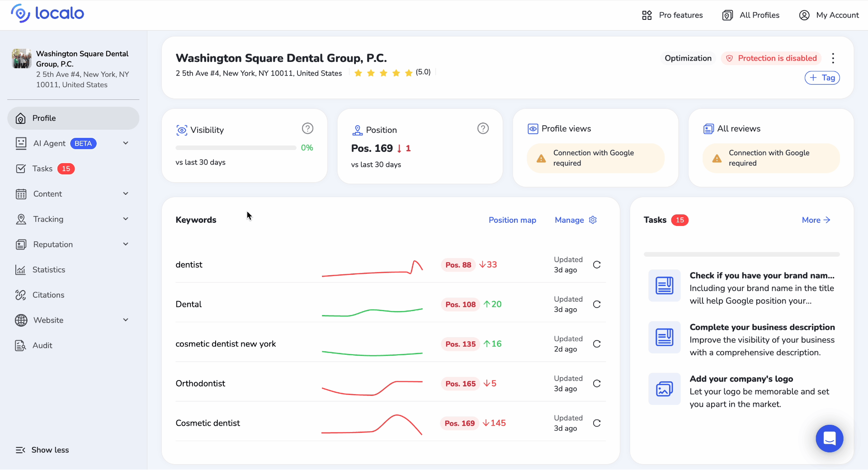
Task: Click the Protection is disabled badge
Action: click(771, 58)
